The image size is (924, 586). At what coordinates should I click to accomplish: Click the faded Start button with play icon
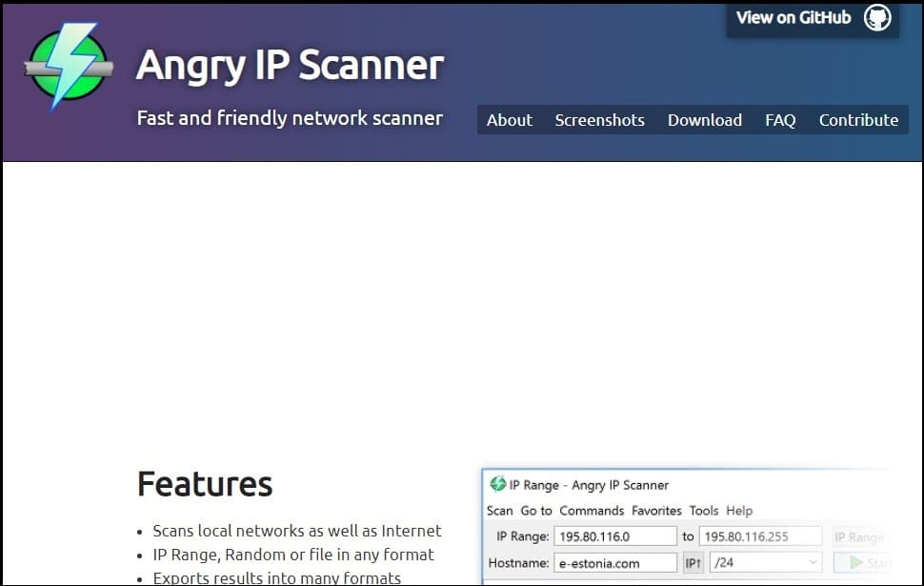click(863, 563)
